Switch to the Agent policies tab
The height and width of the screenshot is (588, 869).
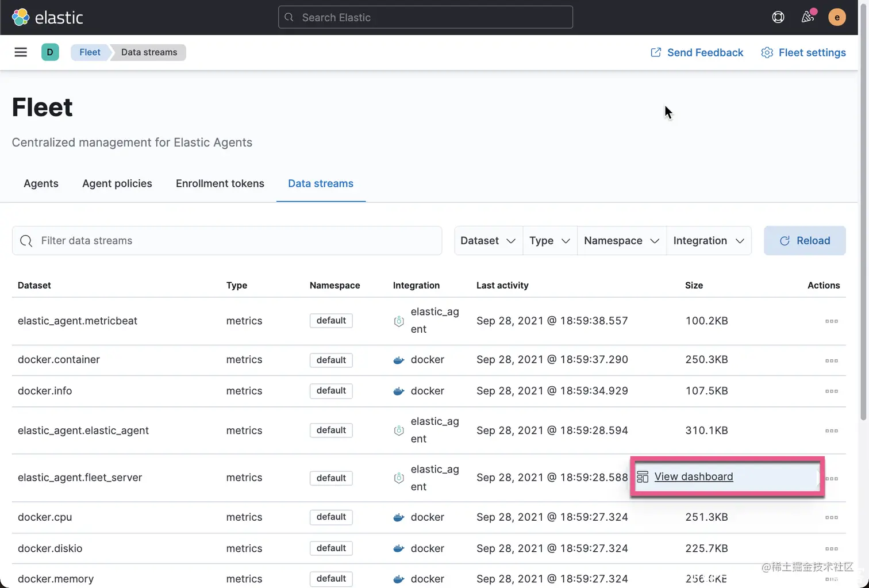[117, 183]
